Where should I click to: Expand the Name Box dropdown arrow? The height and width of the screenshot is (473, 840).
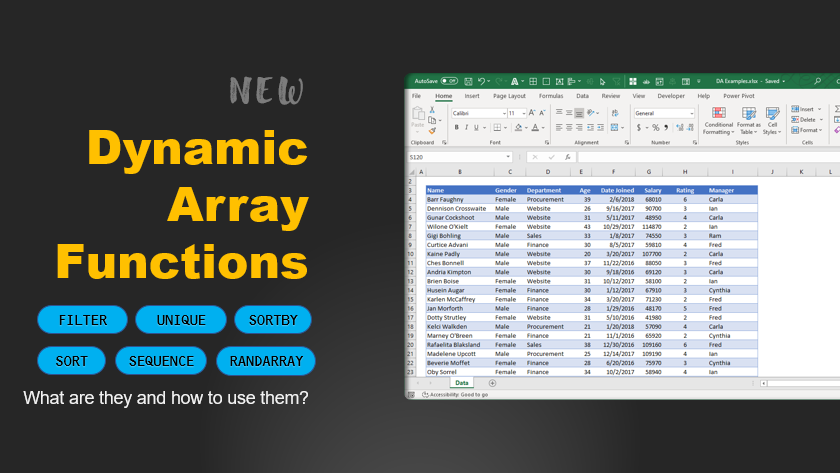click(x=508, y=157)
